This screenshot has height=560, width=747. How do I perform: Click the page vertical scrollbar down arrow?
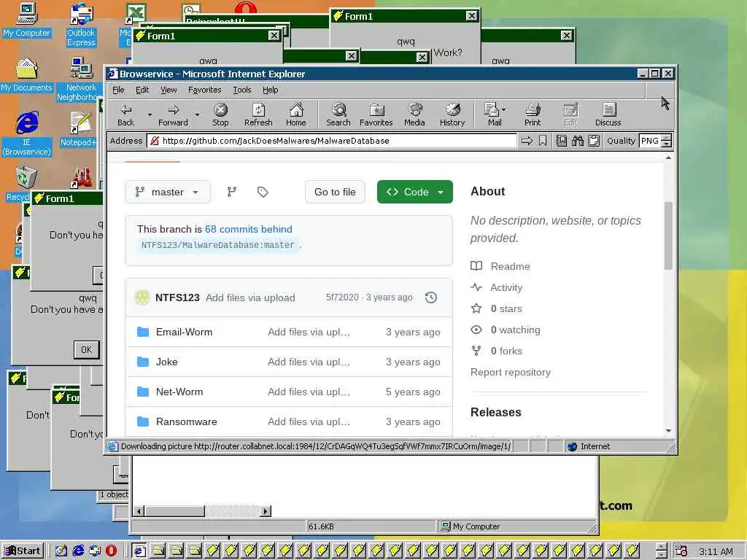pos(668,430)
